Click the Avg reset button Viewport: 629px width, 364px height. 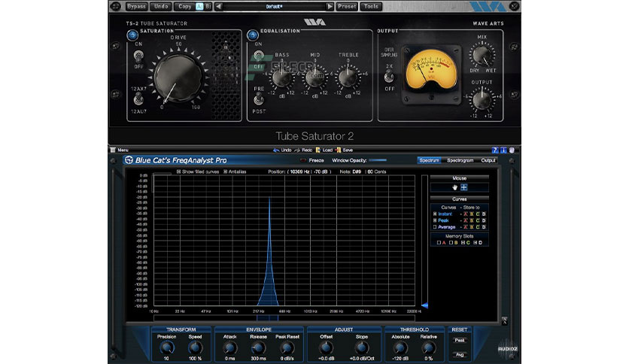(460, 355)
